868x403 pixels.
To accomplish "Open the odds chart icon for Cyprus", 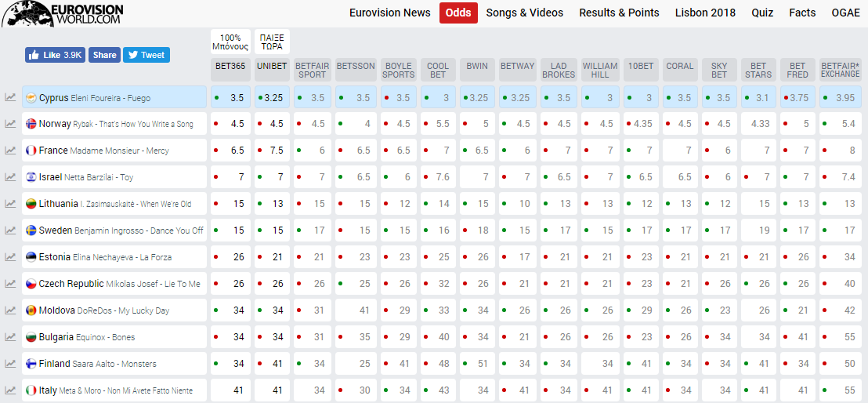I will [x=10, y=97].
